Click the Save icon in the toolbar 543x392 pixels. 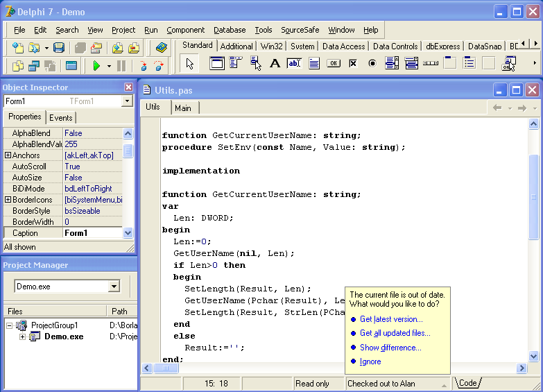[x=59, y=48]
